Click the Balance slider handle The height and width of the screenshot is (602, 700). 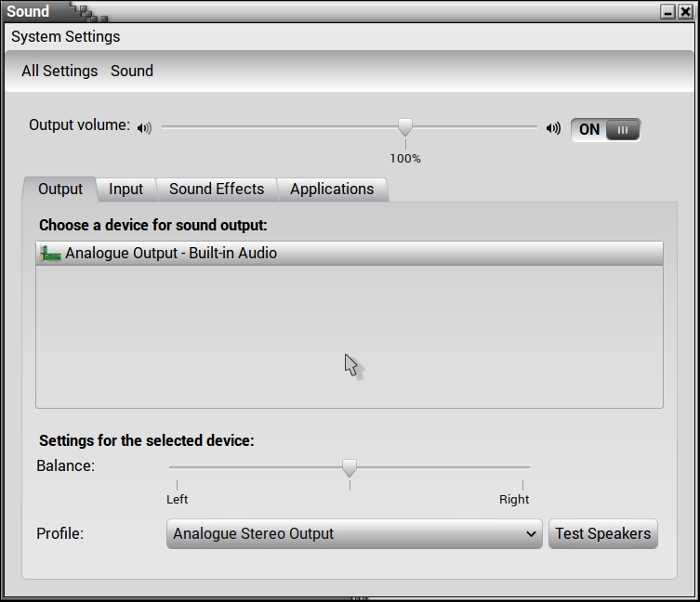coord(350,467)
